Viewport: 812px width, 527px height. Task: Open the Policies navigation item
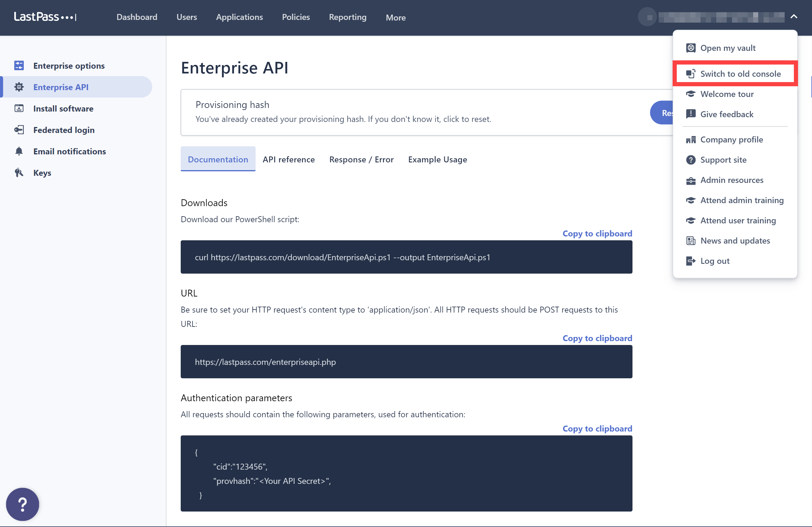pos(296,17)
